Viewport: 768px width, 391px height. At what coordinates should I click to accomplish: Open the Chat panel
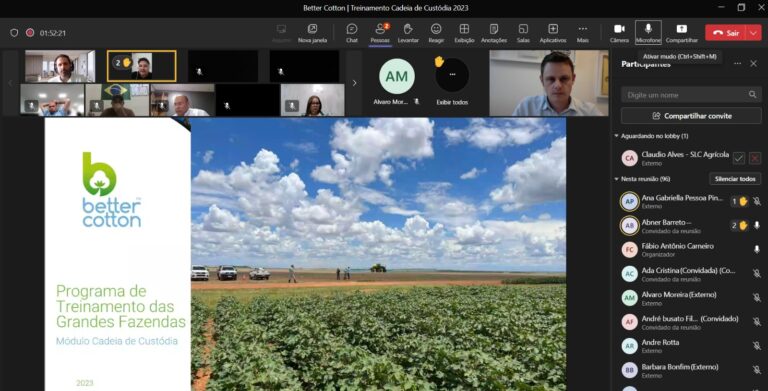point(352,33)
